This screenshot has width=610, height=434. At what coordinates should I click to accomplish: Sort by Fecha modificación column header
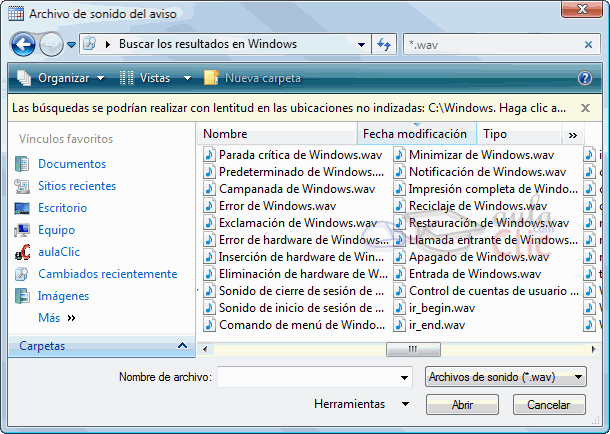pyautogui.click(x=417, y=134)
